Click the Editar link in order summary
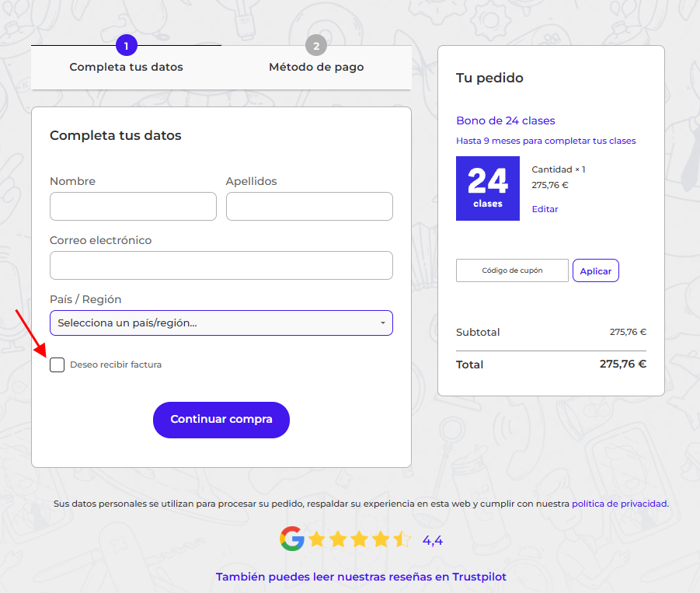The width and height of the screenshot is (700, 593). [545, 209]
